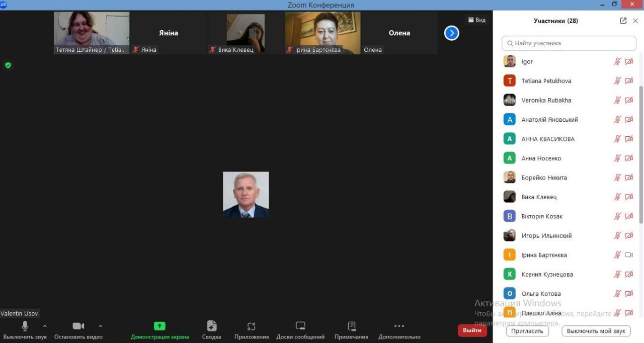The height and width of the screenshot is (343, 644).
Task: Show next page of video thumbnails
Action: (451, 33)
